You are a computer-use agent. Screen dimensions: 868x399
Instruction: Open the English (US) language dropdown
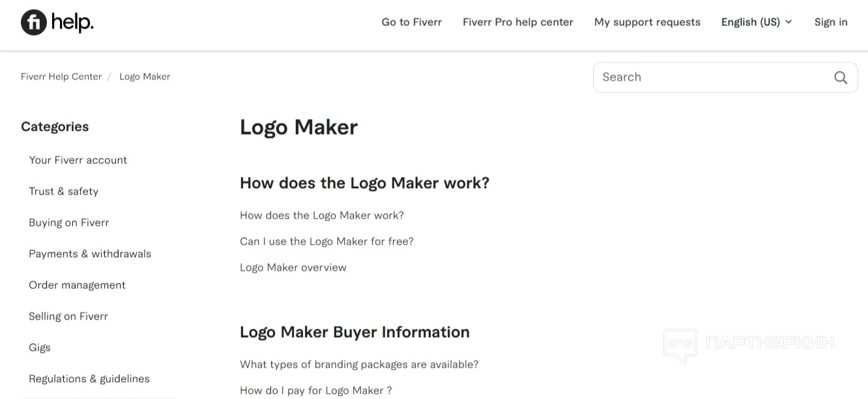[x=757, y=22]
